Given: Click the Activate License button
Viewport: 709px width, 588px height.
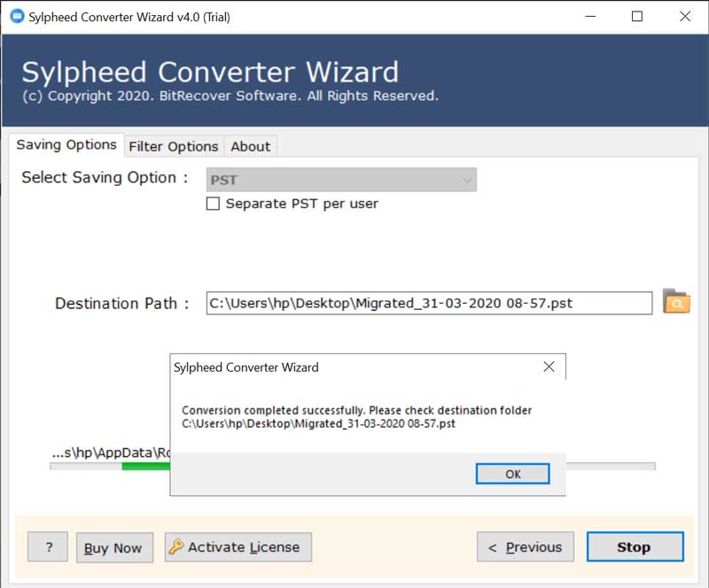Looking at the screenshot, I should tap(238, 547).
